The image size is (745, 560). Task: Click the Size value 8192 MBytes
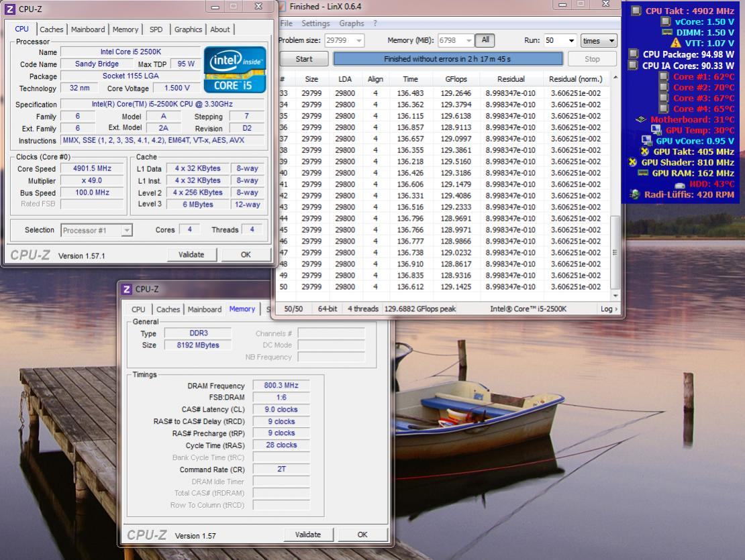(198, 345)
